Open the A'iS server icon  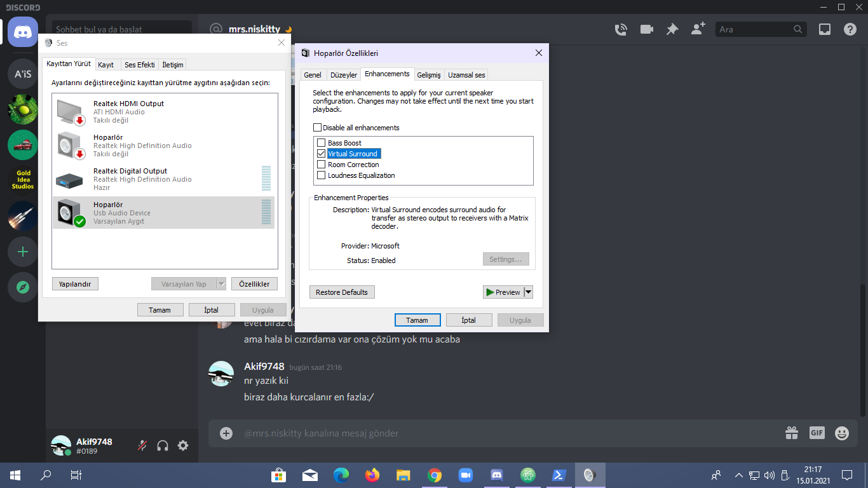click(23, 74)
